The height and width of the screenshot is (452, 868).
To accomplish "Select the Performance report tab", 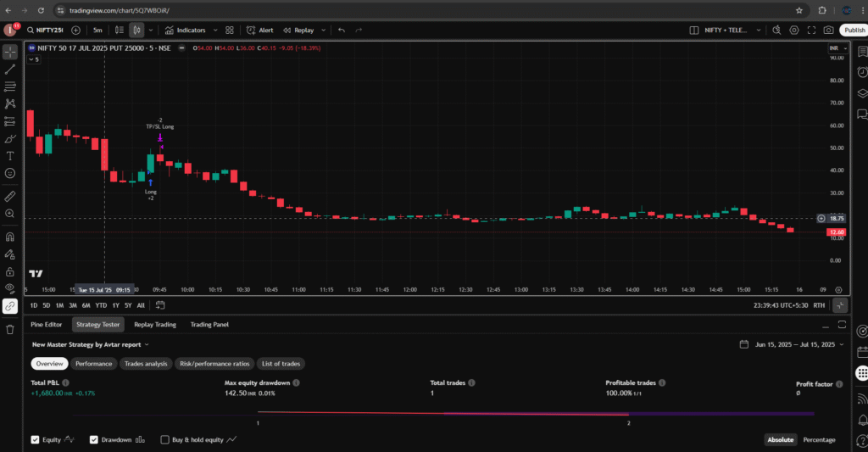I will coord(93,364).
